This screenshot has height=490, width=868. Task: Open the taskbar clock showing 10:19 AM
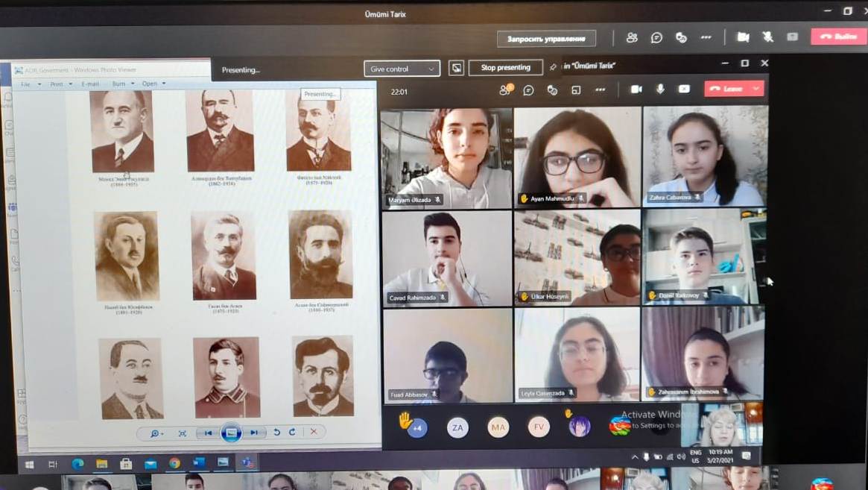[x=720, y=456]
